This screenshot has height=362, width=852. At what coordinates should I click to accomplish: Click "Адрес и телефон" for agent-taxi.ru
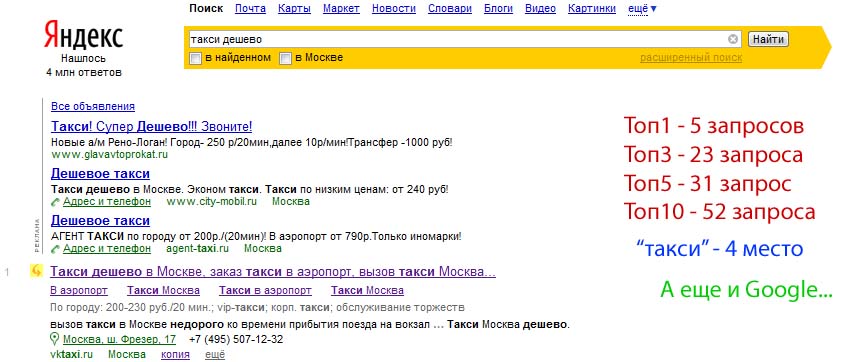pyautogui.click(x=106, y=249)
